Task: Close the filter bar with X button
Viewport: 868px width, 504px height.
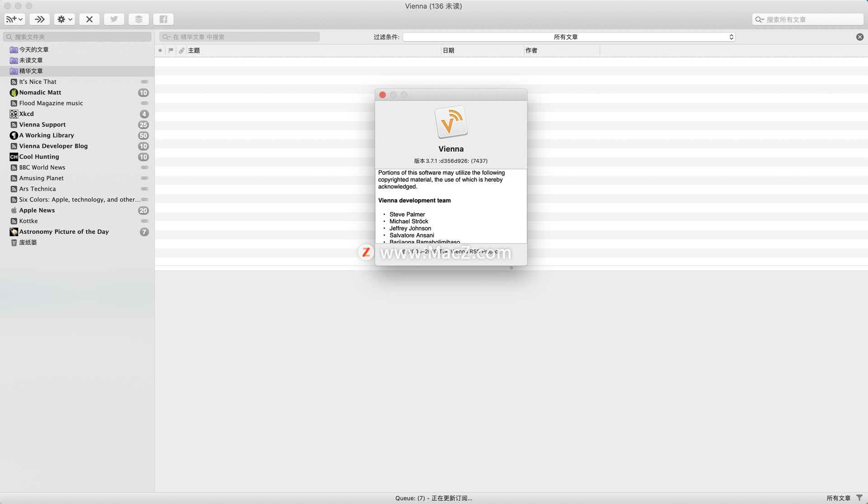Action: (x=860, y=37)
